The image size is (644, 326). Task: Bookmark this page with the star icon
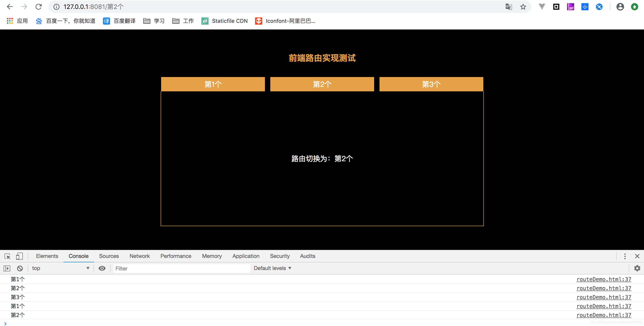523,7
